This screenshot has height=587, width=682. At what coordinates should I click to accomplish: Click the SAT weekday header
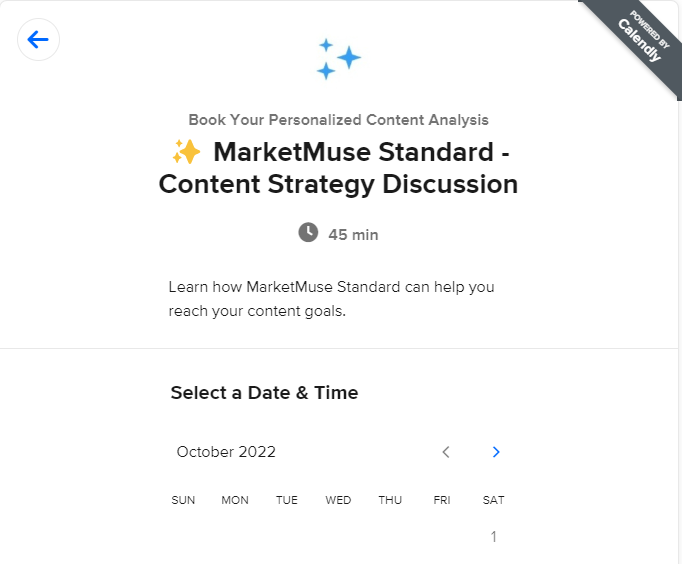[x=494, y=500]
